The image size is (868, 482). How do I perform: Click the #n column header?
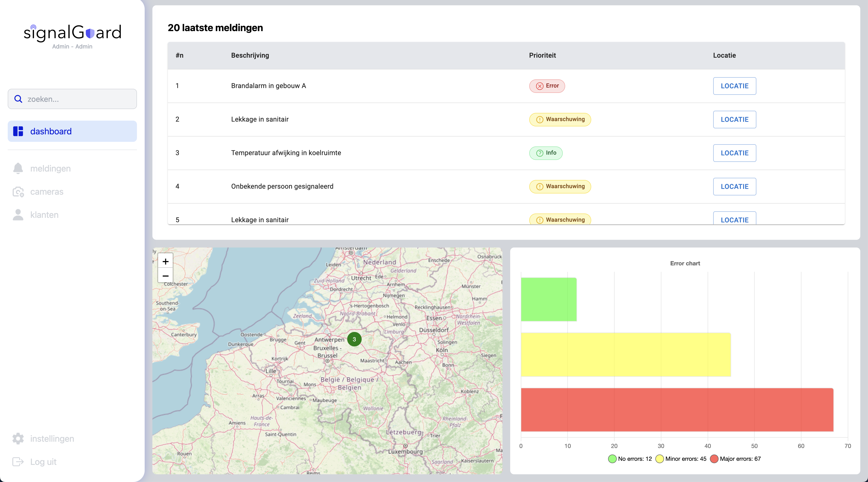179,55
